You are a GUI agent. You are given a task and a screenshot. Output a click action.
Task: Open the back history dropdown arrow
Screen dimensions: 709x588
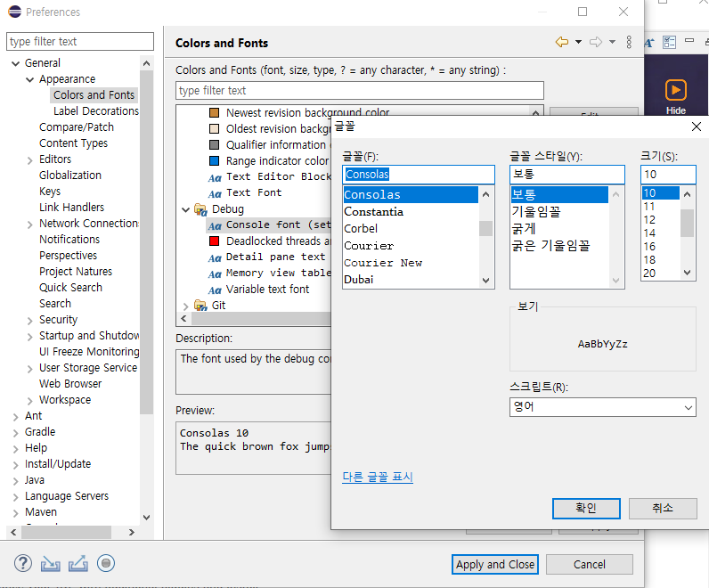578,42
